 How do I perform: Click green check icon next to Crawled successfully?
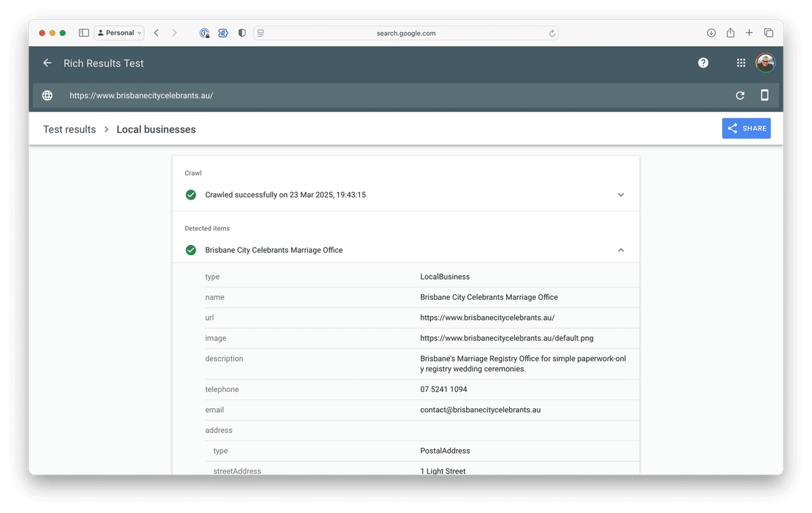coord(191,195)
